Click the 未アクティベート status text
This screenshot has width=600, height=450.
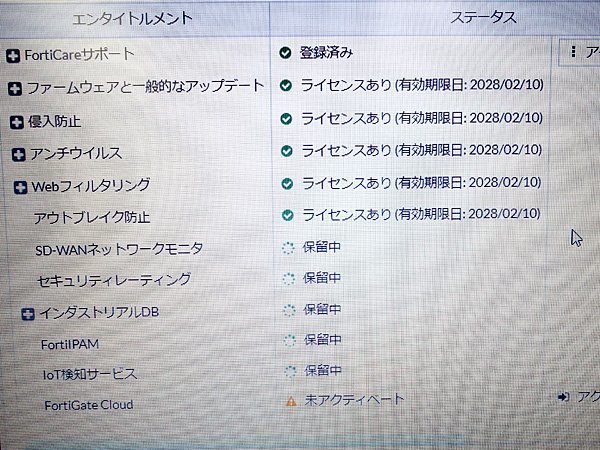(x=354, y=399)
